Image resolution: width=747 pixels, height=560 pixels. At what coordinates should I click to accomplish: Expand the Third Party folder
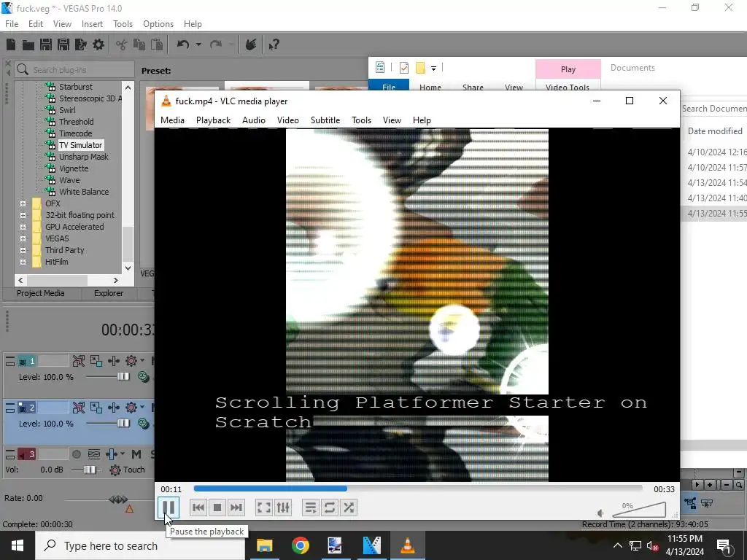(23, 250)
